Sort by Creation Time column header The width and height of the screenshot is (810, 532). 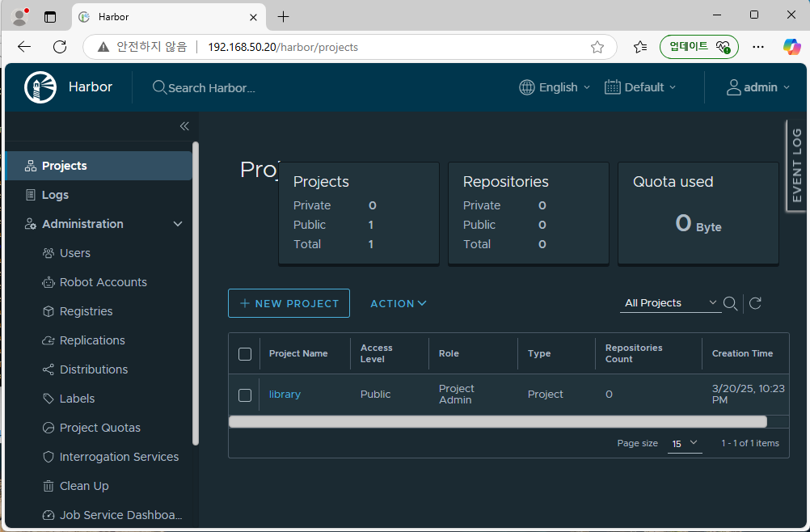point(742,353)
